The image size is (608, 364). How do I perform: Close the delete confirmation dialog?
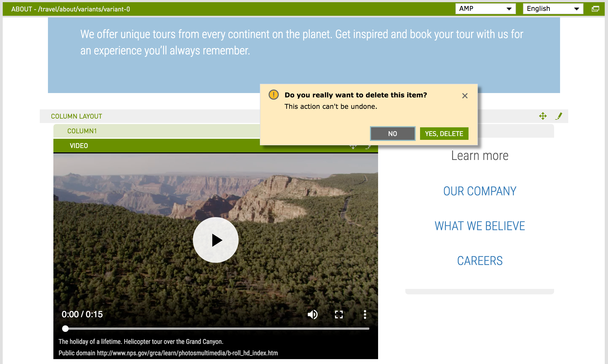pos(465,96)
